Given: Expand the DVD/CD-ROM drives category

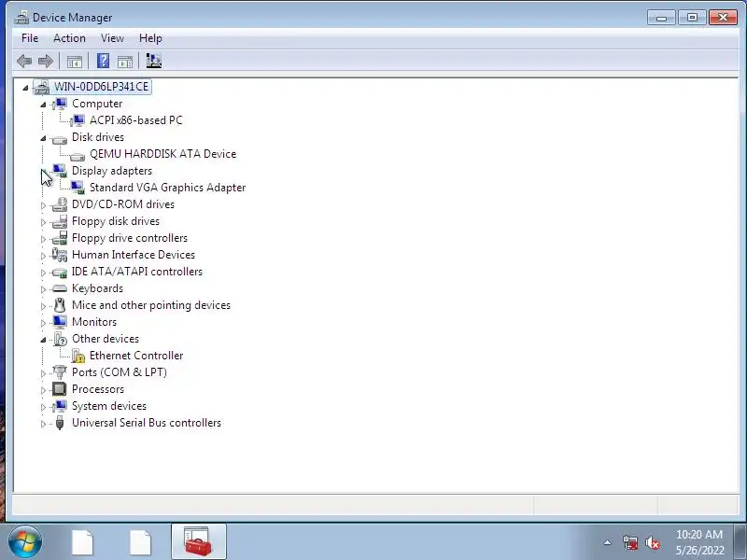Looking at the screenshot, I should (x=43, y=205).
